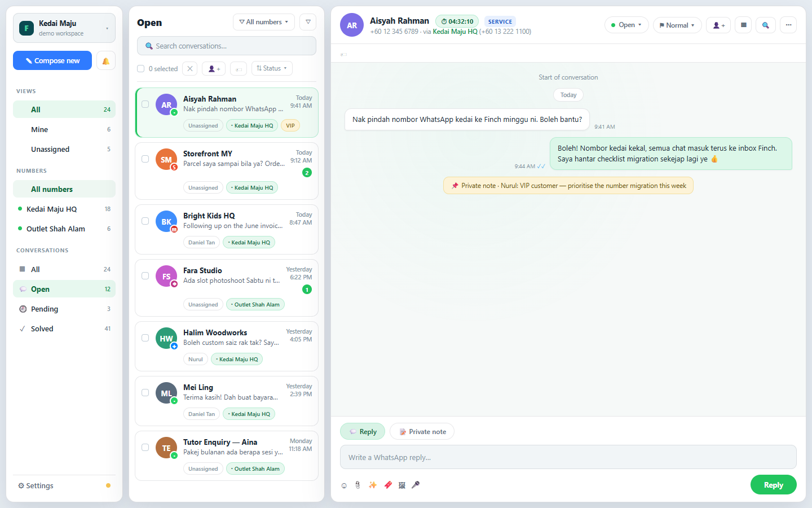Record a voice message with microphone
This screenshot has height=508, width=812.
click(x=416, y=485)
